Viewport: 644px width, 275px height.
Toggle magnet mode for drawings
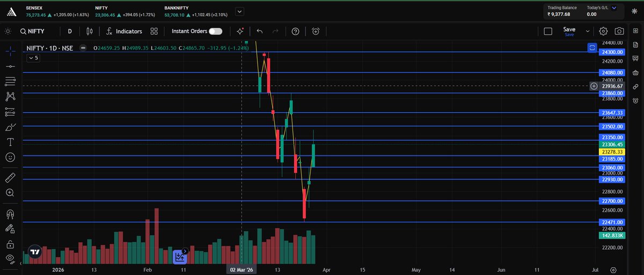pyautogui.click(x=10, y=213)
